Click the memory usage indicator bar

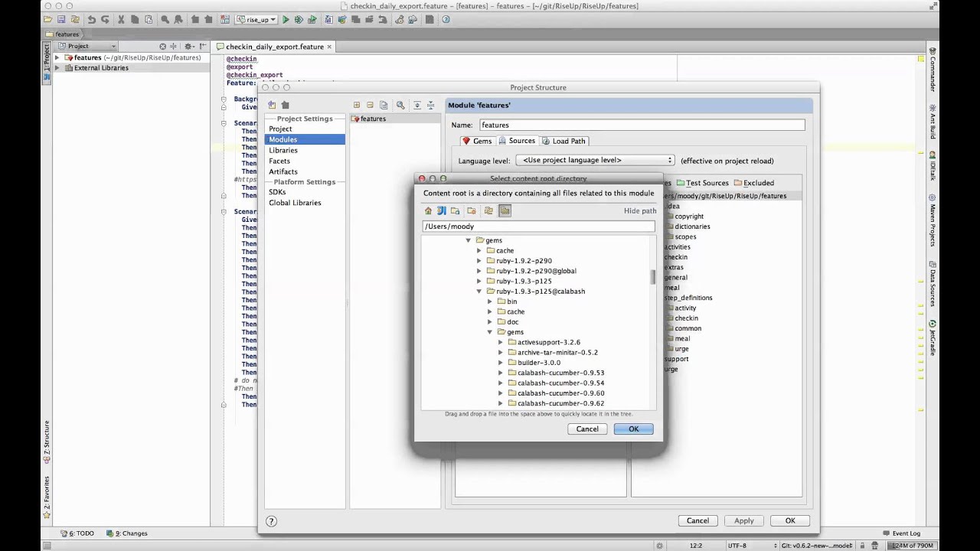coord(912,546)
